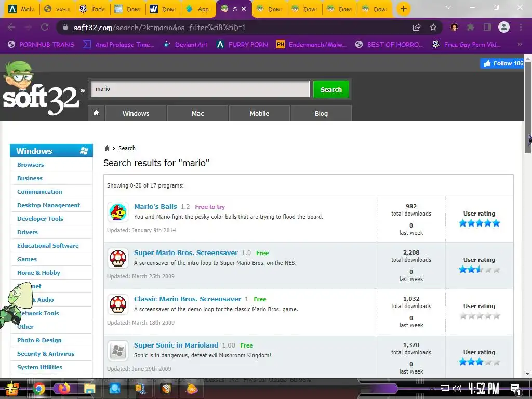
Task: Show more bookmarks with the chevron
Action: coord(520,44)
